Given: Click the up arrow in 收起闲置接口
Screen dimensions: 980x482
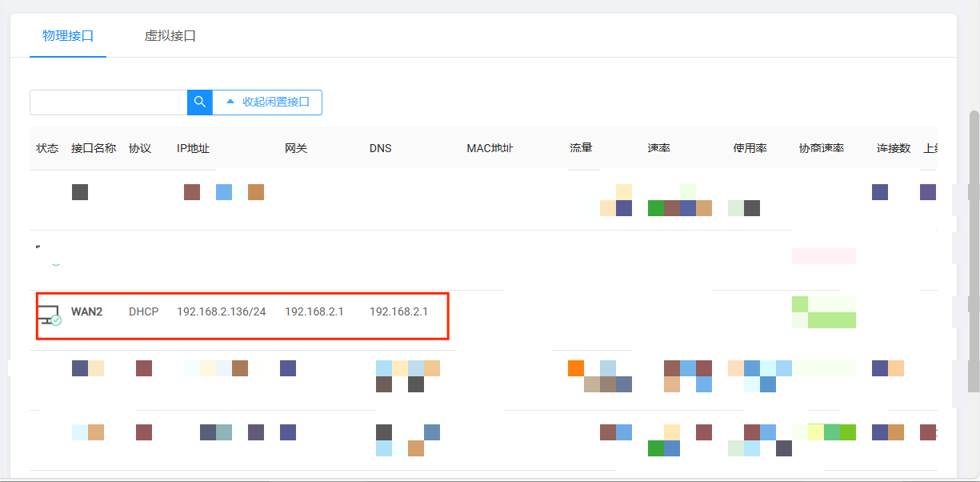Looking at the screenshot, I should click(x=230, y=102).
